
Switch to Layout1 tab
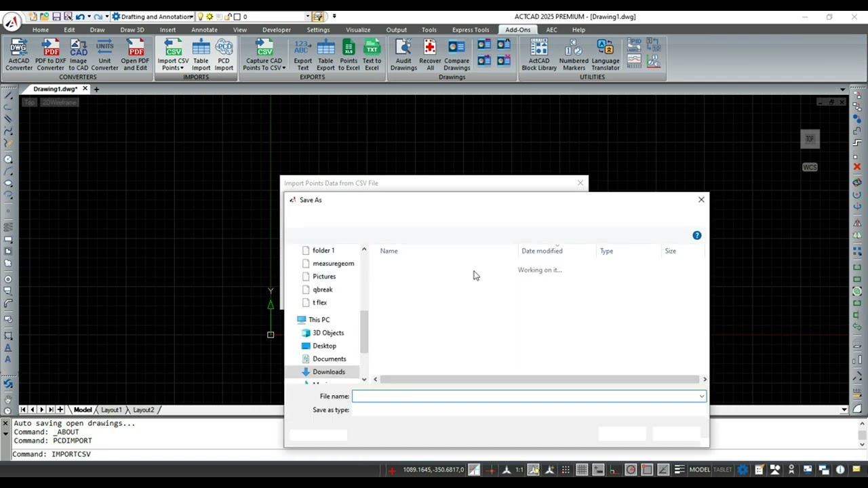tap(111, 410)
